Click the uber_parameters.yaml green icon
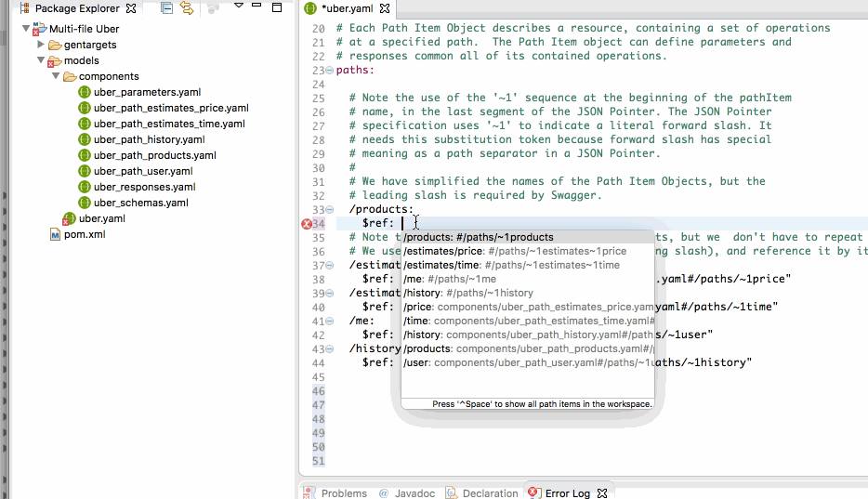 [85, 92]
